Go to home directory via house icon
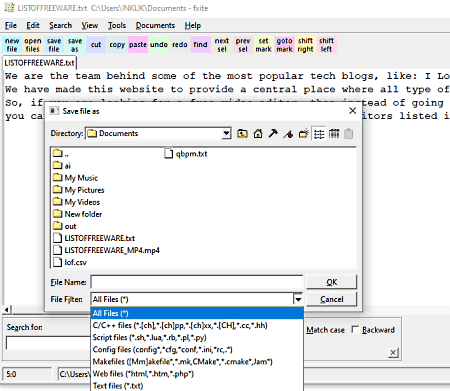The height and width of the screenshot is (391, 450). pyautogui.click(x=258, y=134)
